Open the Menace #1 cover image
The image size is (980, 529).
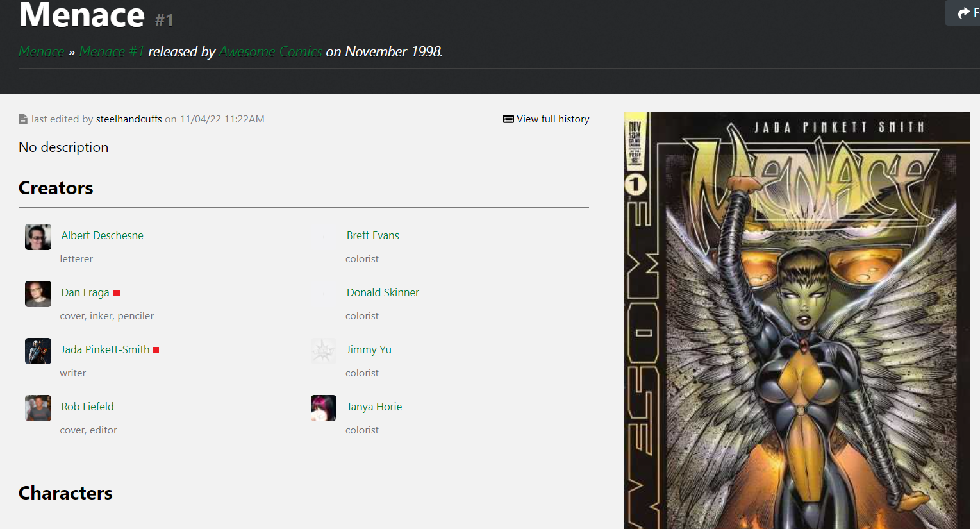[797, 321]
